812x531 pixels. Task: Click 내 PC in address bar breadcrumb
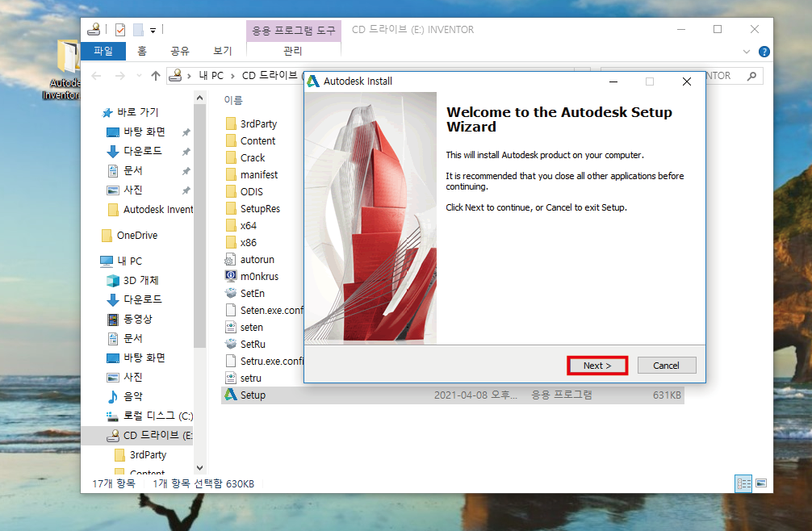coord(211,76)
